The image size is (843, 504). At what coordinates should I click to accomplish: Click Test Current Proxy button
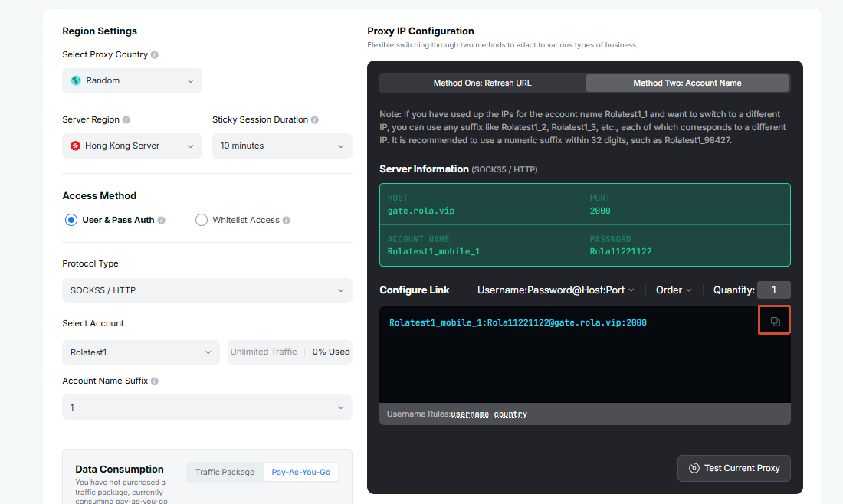734,468
